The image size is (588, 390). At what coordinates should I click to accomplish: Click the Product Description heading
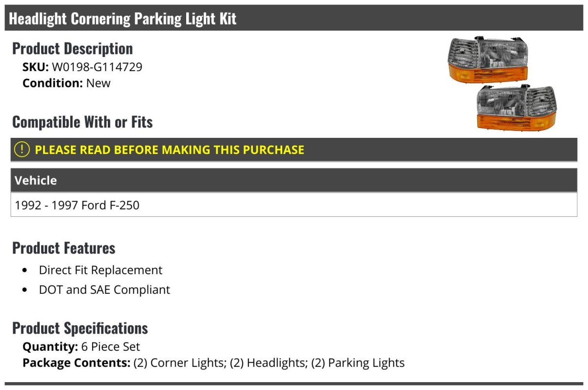click(73, 49)
